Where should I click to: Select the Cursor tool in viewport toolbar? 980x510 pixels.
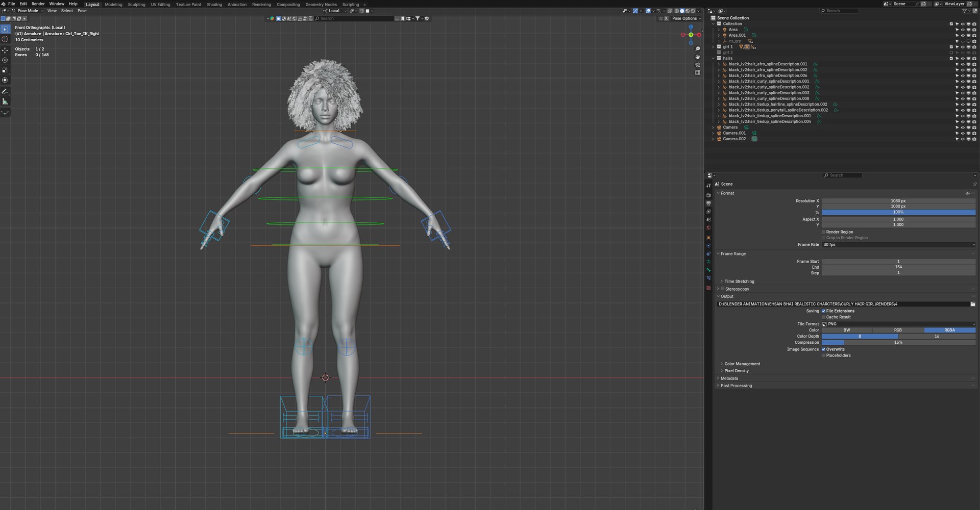coord(5,39)
